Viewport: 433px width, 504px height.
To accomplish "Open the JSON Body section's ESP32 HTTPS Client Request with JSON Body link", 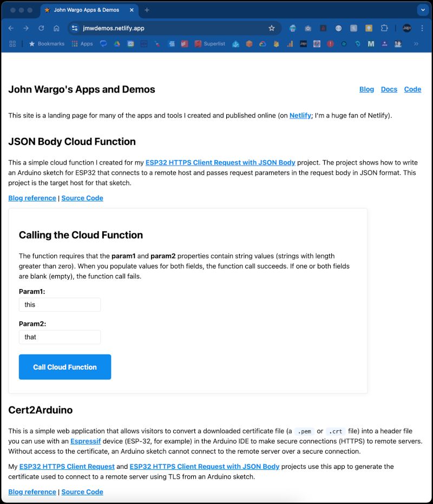I will pos(220,162).
